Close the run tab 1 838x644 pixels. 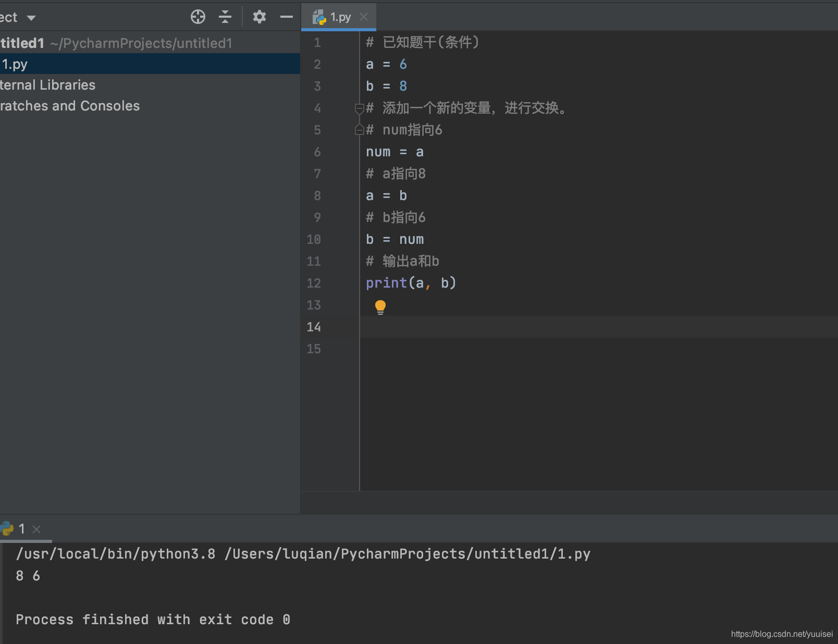coord(36,529)
